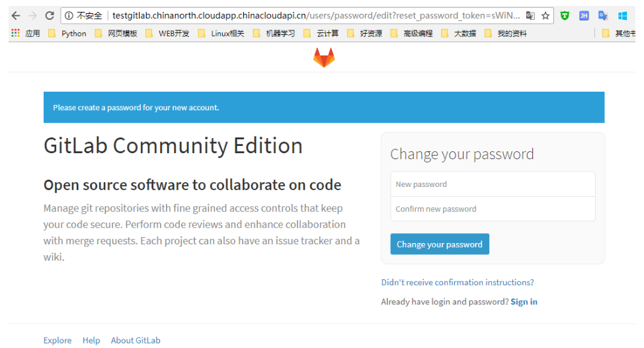Submit with Change your password button
The image size is (644, 348).
click(440, 244)
